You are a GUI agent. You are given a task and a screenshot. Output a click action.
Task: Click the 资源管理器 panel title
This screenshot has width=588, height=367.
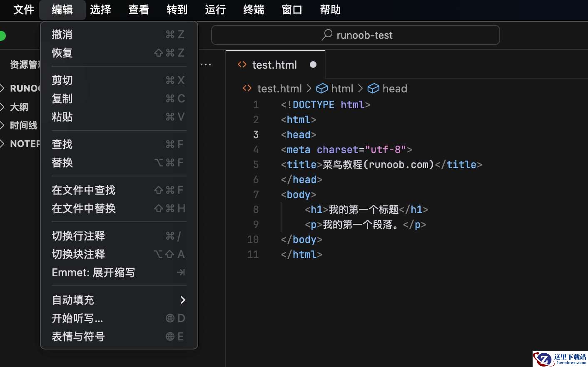click(x=25, y=64)
